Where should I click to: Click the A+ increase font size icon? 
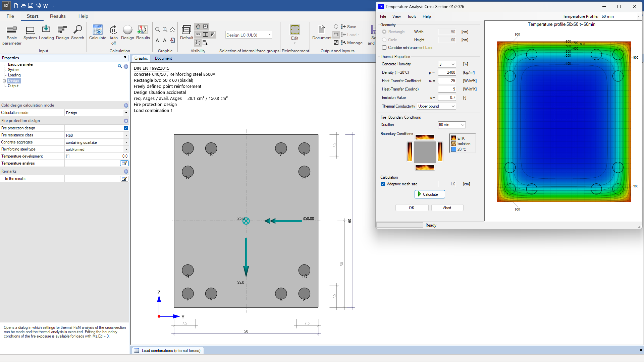coord(158,40)
